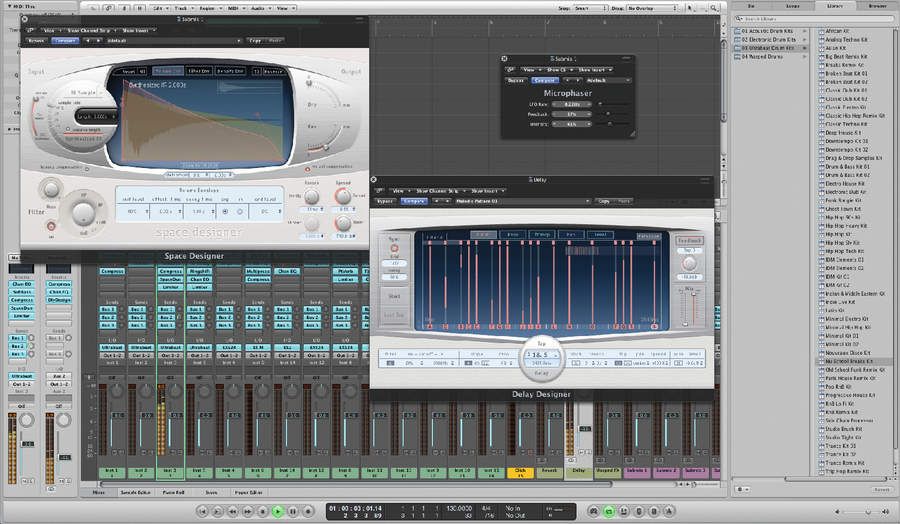Click the Start button in Delay Designer
Image resolution: width=900 pixels, height=524 pixels.
394,296
